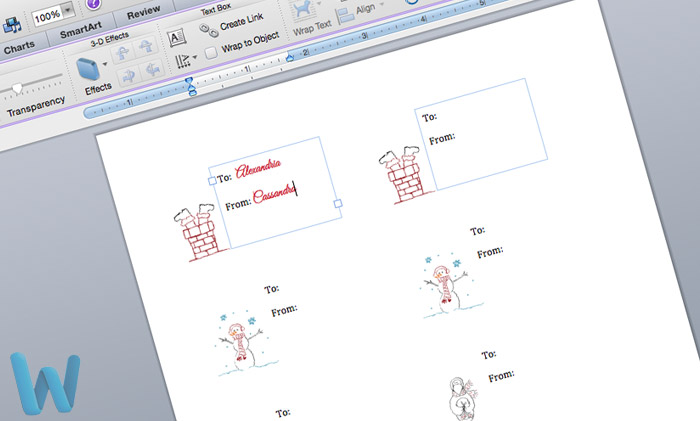Screen dimensions: 700x421
Task: Click the zoom percentage field showing 100%
Action: point(47,17)
